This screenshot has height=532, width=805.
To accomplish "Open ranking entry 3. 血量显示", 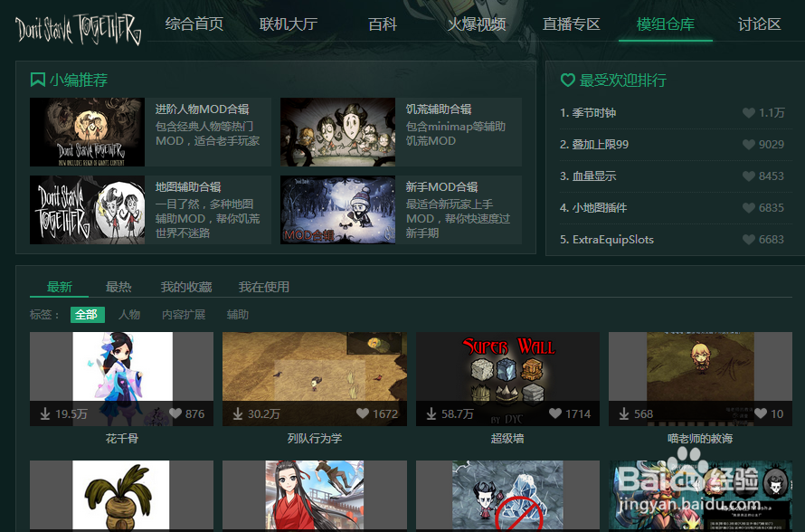I will tap(588, 176).
